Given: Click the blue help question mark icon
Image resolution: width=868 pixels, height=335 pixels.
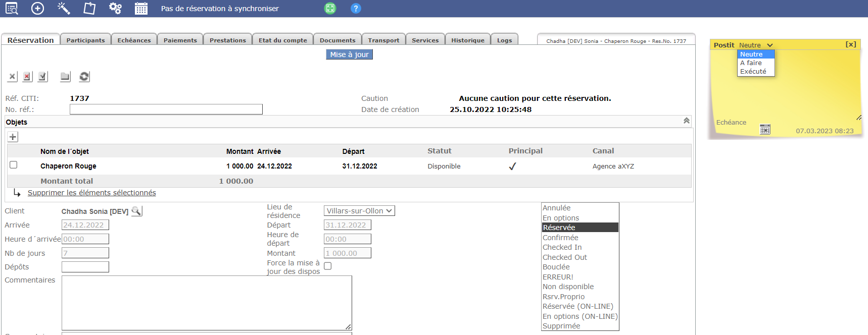Looking at the screenshot, I should click(356, 9).
